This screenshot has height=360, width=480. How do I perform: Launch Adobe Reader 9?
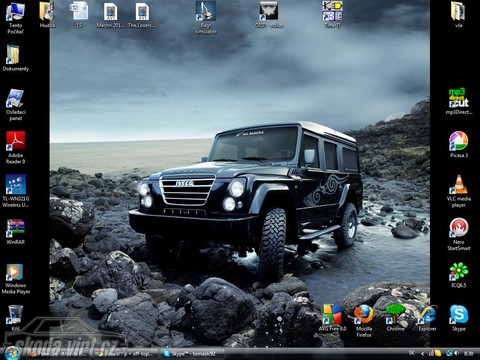pos(15,148)
